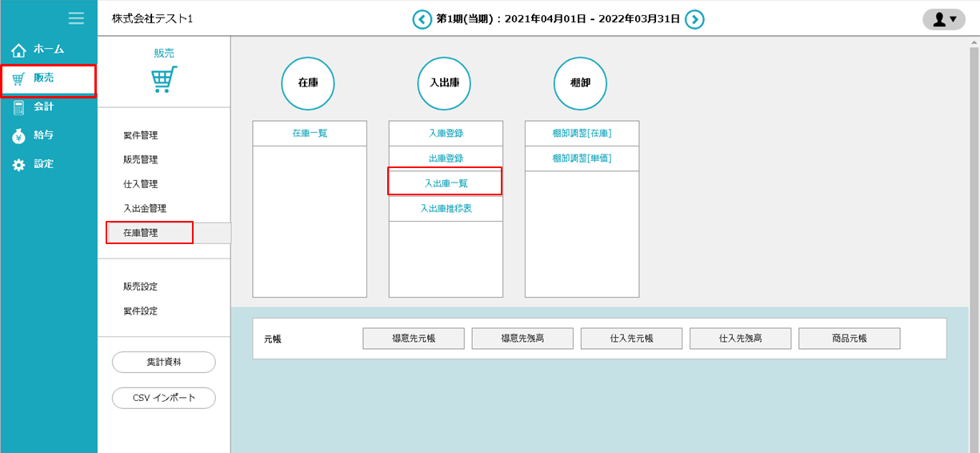Expand the user account dropdown
Image resolution: width=980 pixels, height=453 pixels.
(x=944, y=19)
